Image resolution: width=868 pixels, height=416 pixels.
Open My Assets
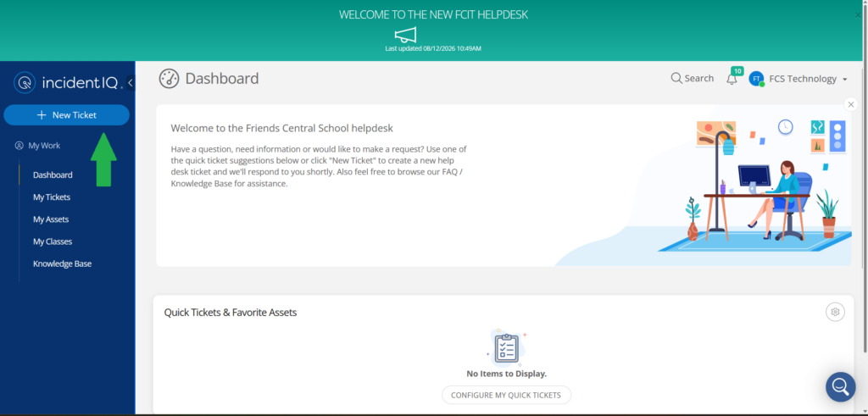(51, 219)
